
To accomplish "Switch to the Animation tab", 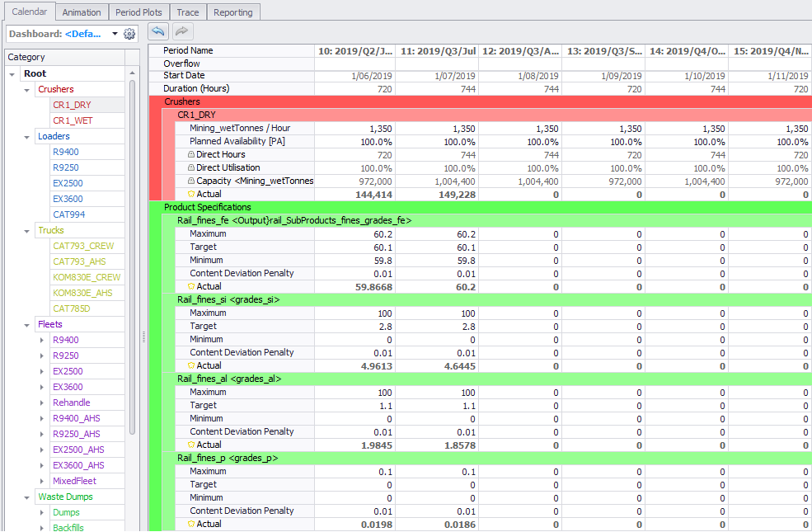I will point(82,12).
